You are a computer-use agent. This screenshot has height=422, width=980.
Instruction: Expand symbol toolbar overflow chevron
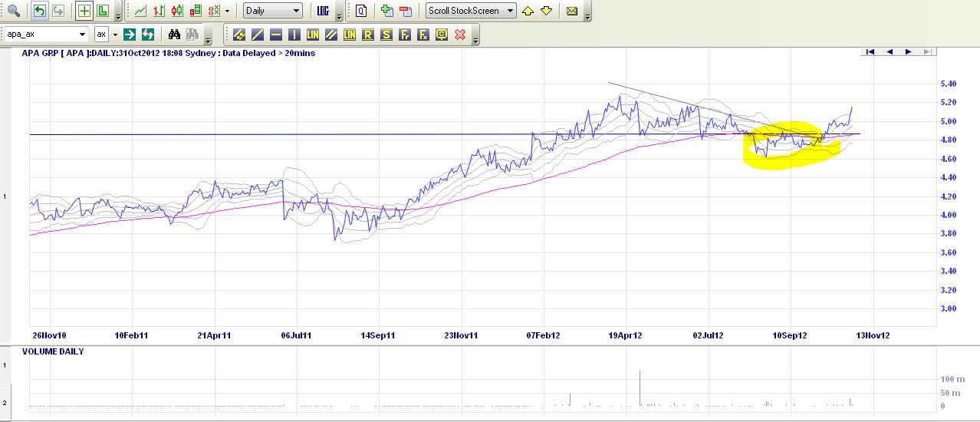coord(208,39)
